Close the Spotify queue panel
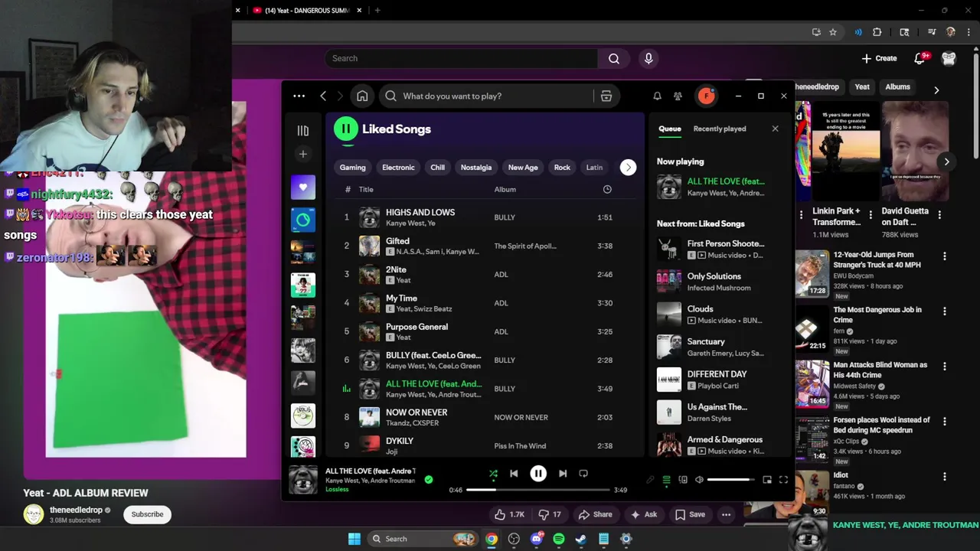This screenshot has width=980, height=551. tap(775, 129)
